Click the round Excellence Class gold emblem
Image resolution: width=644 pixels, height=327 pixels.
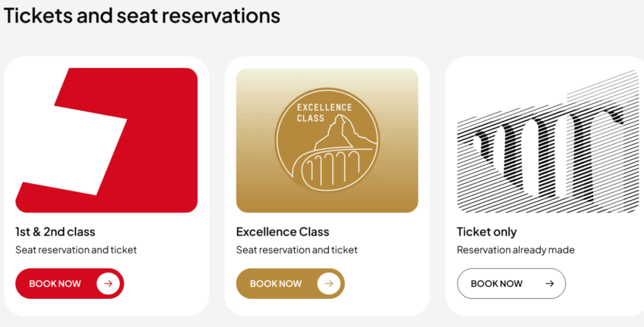[x=327, y=141]
